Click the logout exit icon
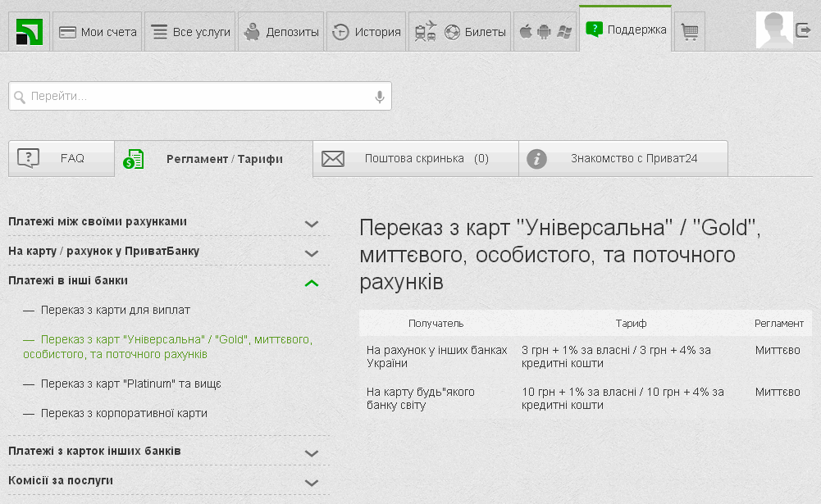Viewport: 821px width, 504px height. (804, 31)
